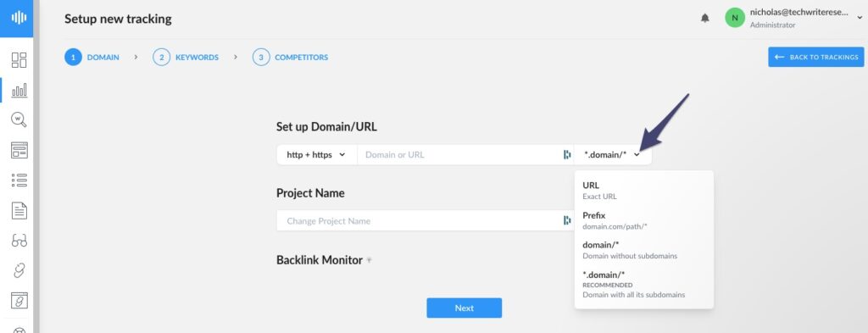The height and width of the screenshot is (333, 868).
Task: Open the page layout icon in sidebar
Action: [x=19, y=150]
